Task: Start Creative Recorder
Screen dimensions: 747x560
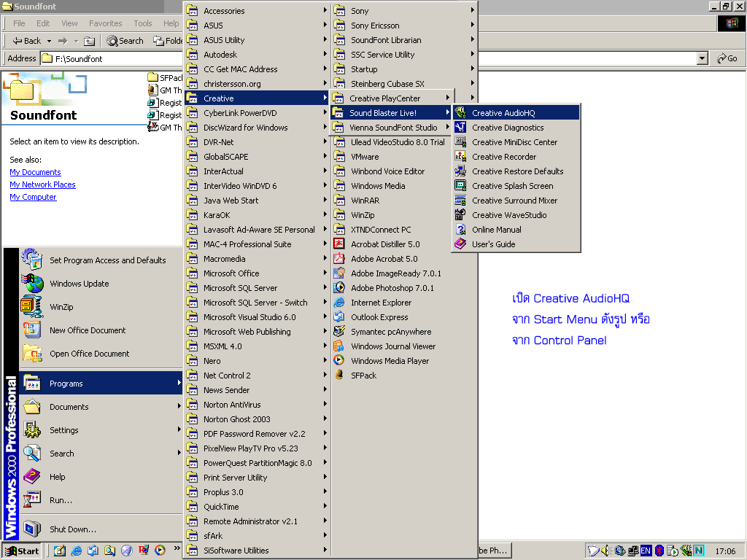Action: 516,157
